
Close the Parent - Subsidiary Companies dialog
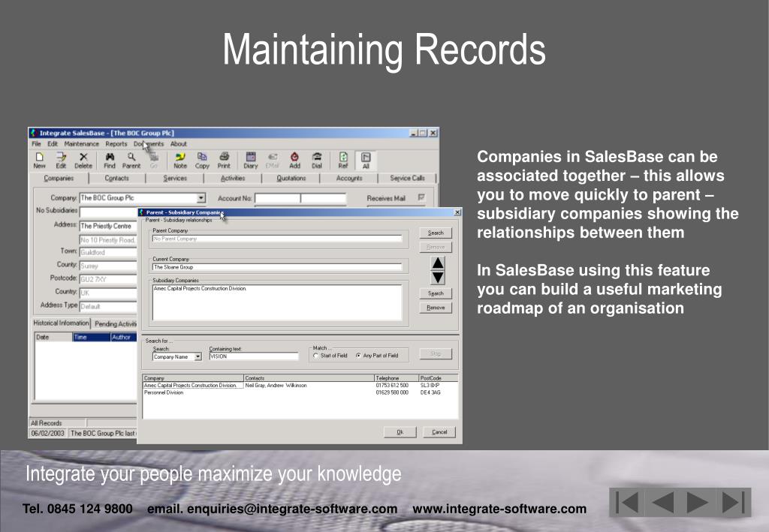point(457,212)
